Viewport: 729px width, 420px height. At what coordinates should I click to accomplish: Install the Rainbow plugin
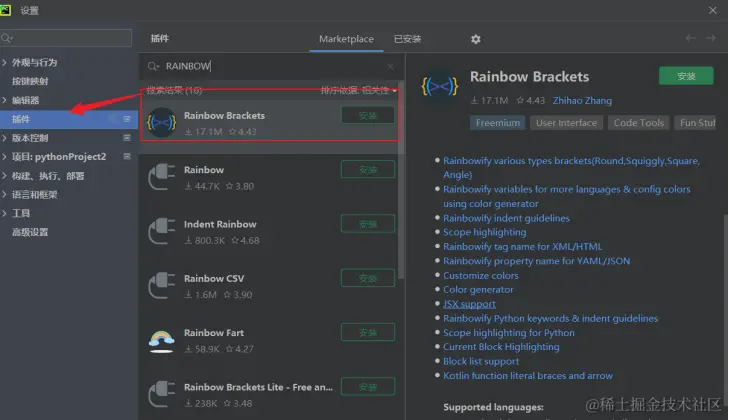click(x=368, y=169)
